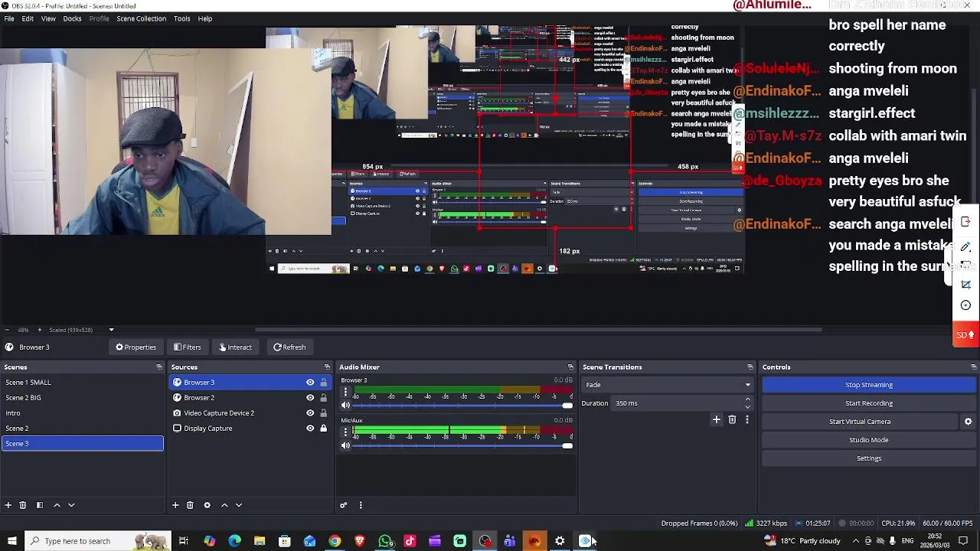Open Audio Mixer options menu at bottom
This screenshot has width=980, height=551.
361,505
